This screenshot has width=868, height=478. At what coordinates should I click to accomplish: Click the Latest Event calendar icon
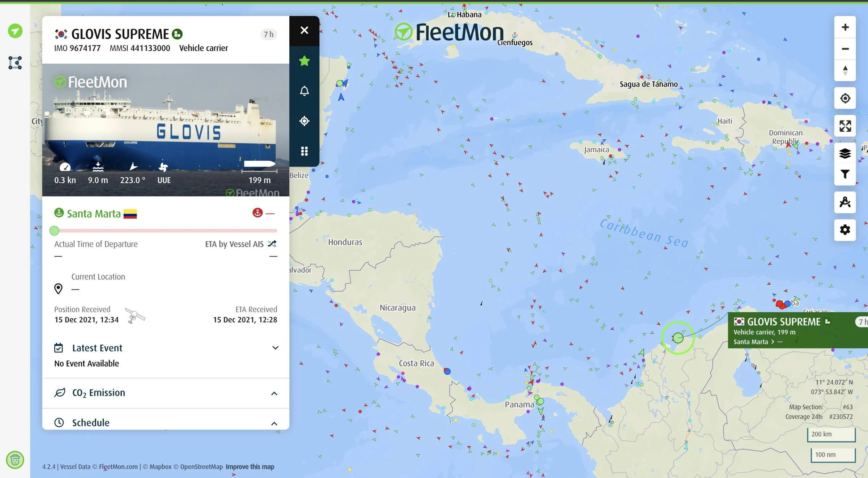(59, 348)
